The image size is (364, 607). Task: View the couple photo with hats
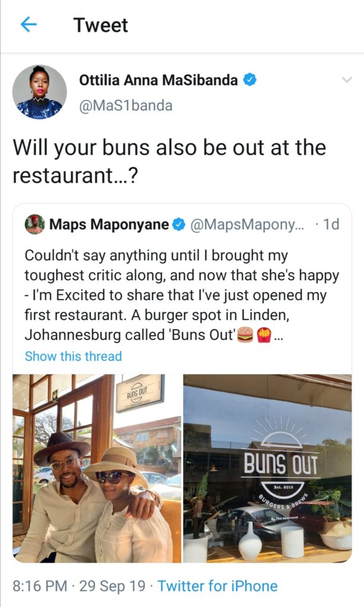pyautogui.click(x=97, y=468)
